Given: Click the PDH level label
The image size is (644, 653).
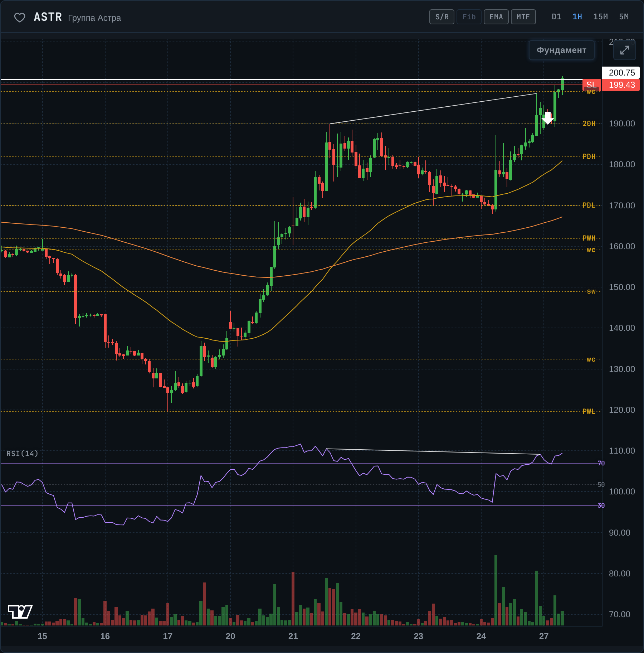Looking at the screenshot, I should pos(589,156).
